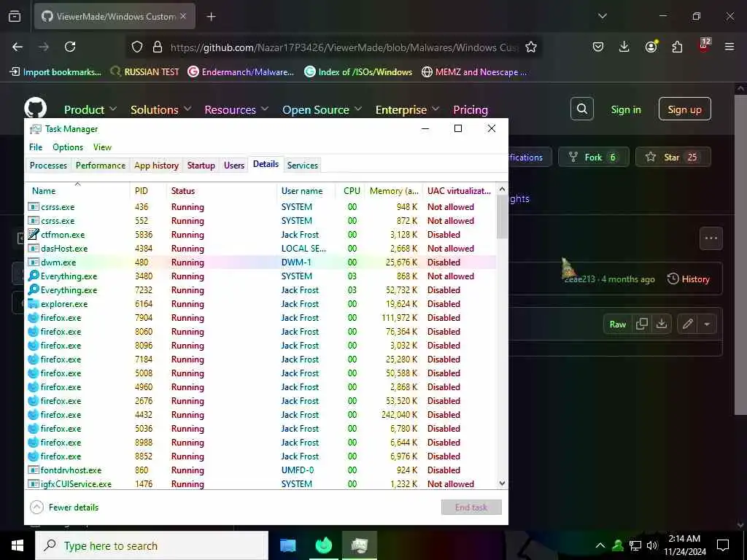The width and height of the screenshot is (747, 560).
Task: Click the Sign up button
Action: pos(684,109)
